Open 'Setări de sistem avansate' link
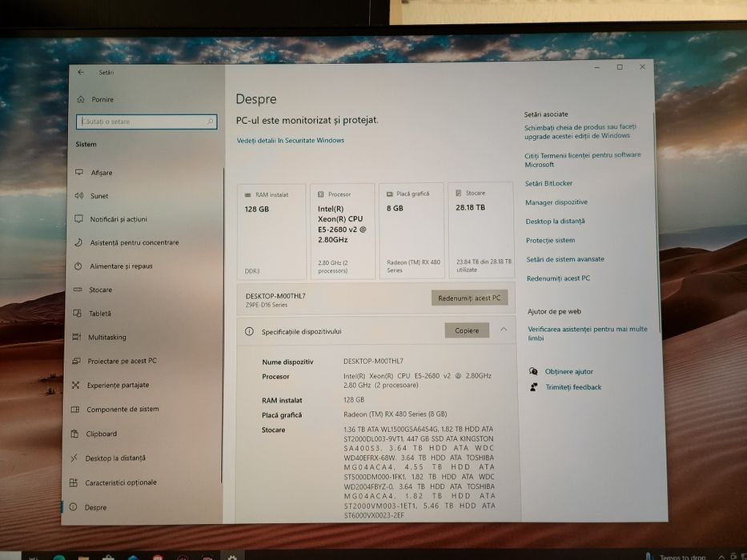 coord(565,259)
